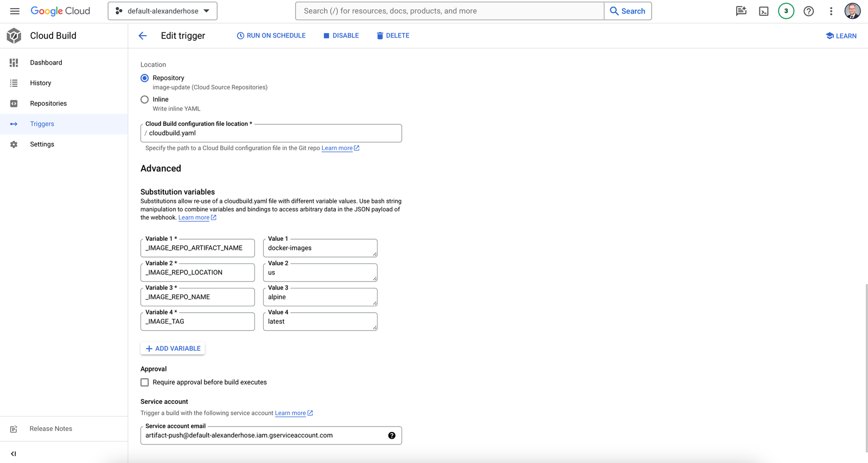Viewport: 868px width, 463px height.
Task: Collapse the sidebar navigation panel
Action: (x=14, y=454)
